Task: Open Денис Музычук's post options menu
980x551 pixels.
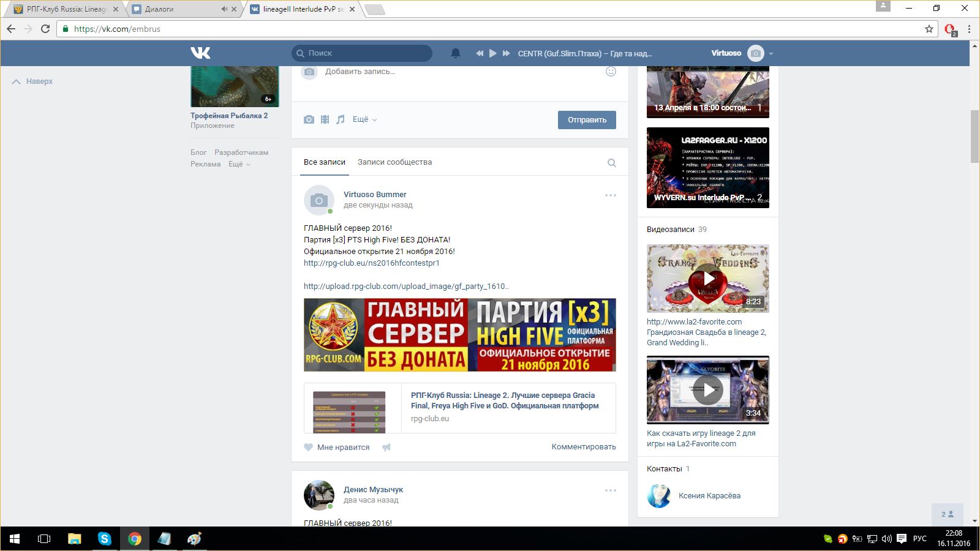Action: coord(611,490)
